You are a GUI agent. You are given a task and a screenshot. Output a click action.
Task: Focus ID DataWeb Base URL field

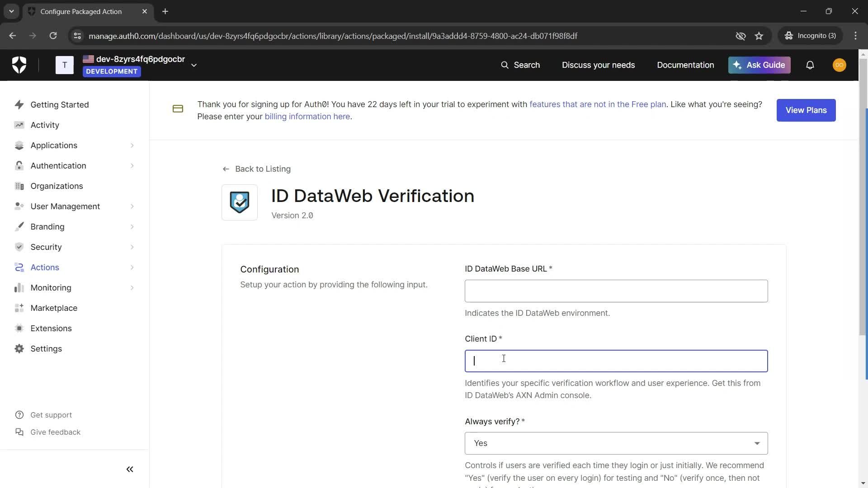click(x=616, y=291)
